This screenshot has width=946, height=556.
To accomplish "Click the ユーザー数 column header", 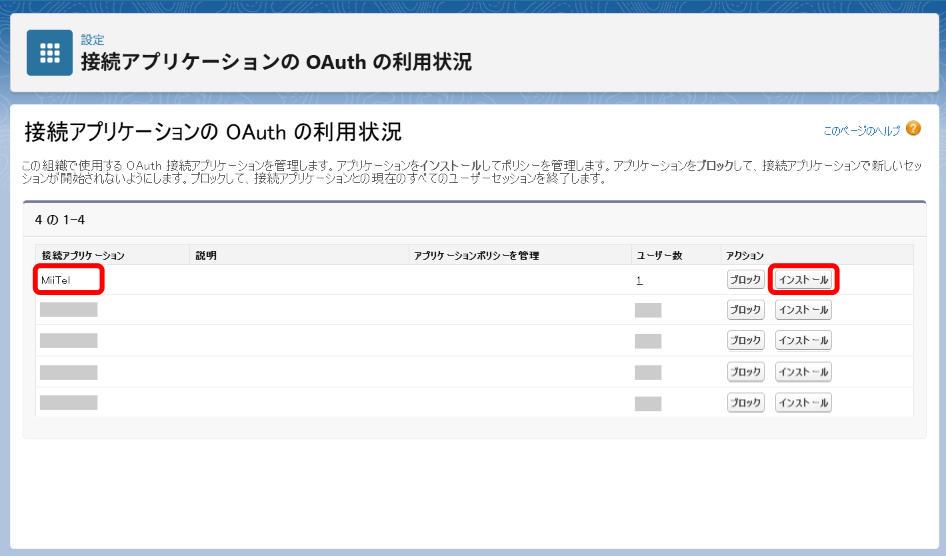I will pyautogui.click(x=659, y=256).
